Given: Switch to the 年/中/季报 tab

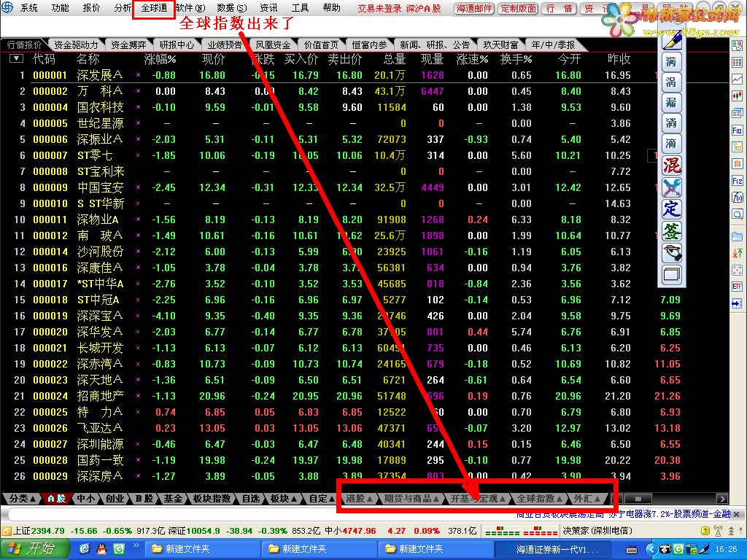Looking at the screenshot, I should click(553, 44).
